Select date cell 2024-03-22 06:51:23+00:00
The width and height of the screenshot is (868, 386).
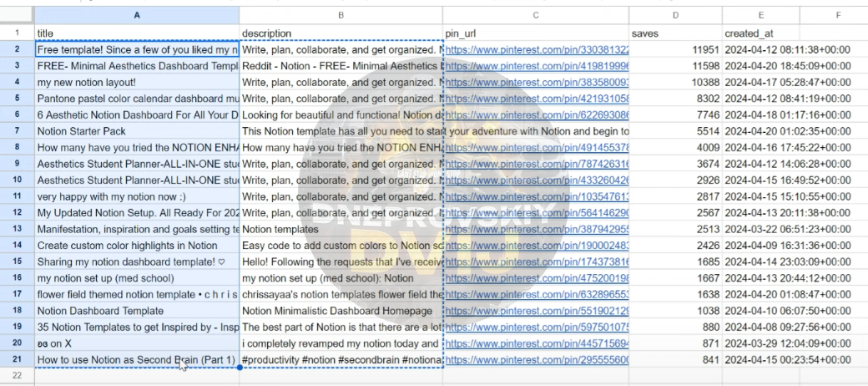(787, 229)
